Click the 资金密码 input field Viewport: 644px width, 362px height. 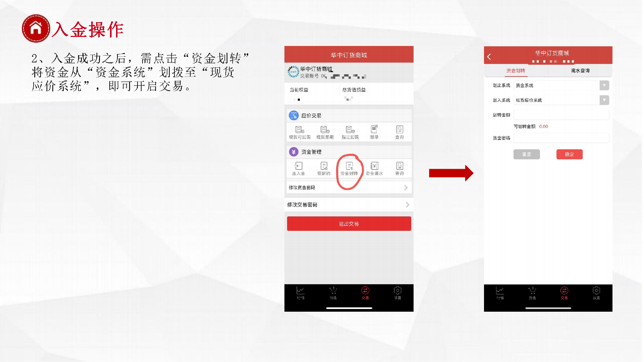[x=561, y=138]
